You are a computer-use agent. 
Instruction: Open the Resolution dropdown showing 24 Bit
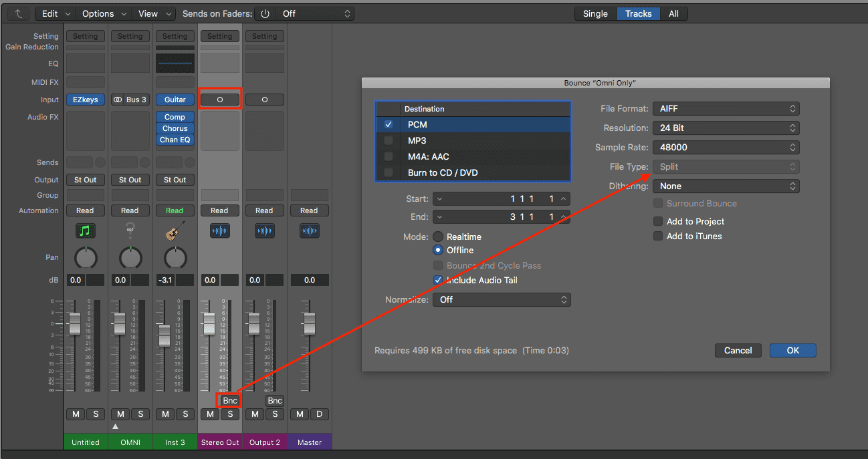726,128
